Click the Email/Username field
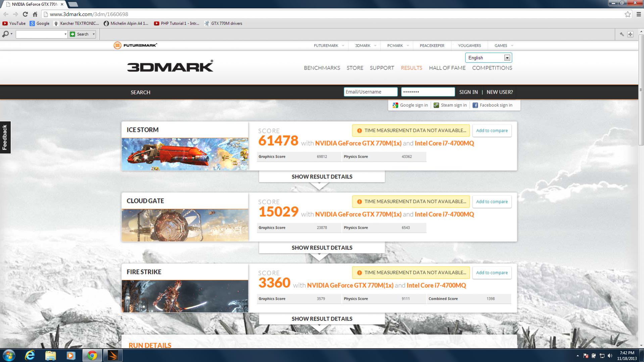The image size is (644, 362). point(370,92)
